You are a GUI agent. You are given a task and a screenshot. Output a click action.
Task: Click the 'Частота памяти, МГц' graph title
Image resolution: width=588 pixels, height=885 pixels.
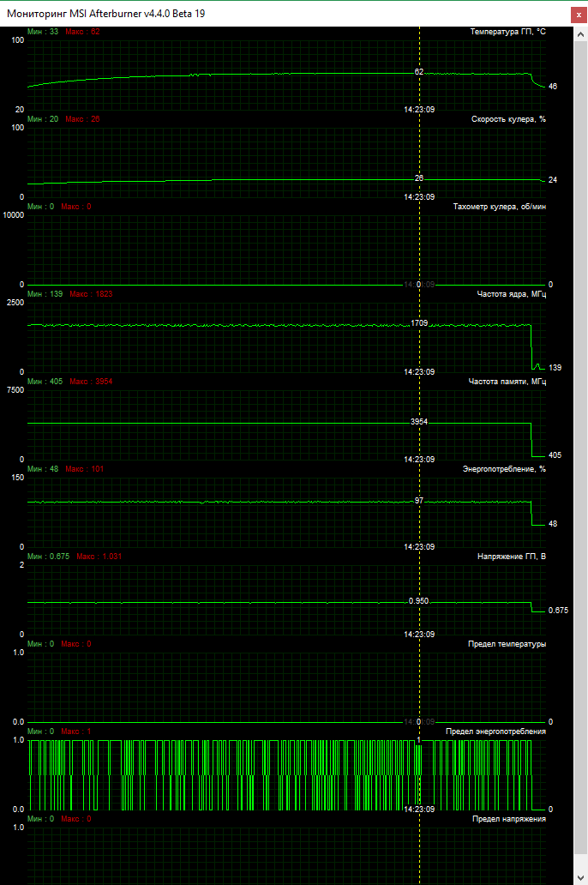click(x=507, y=382)
